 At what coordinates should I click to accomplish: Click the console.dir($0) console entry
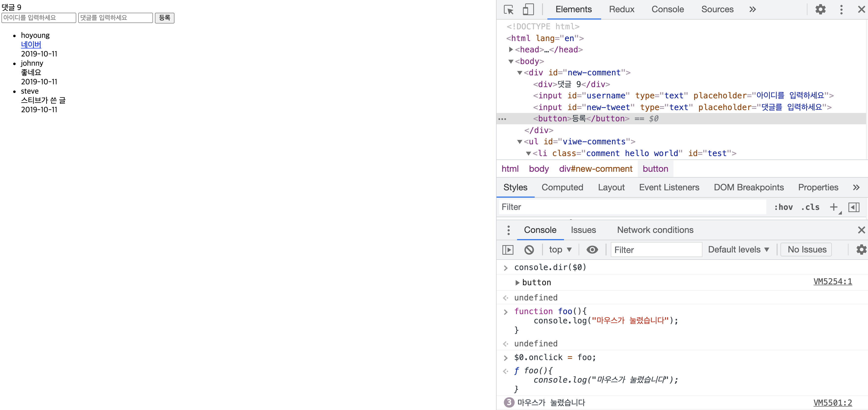[x=550, y=268]
